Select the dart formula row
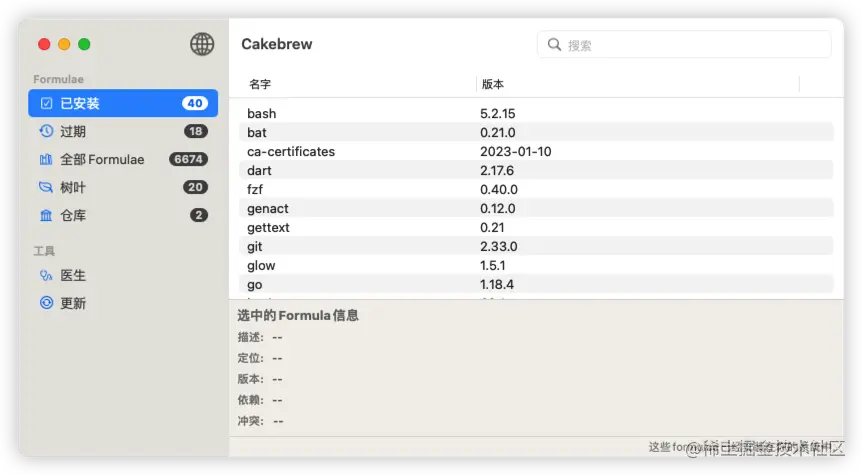Screen dimensions: 862x475 pyautogui.click(x=536, y=170)
